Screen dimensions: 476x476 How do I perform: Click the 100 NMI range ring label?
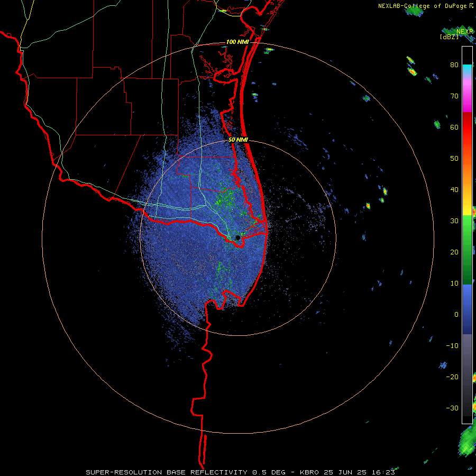pos(237,42)
